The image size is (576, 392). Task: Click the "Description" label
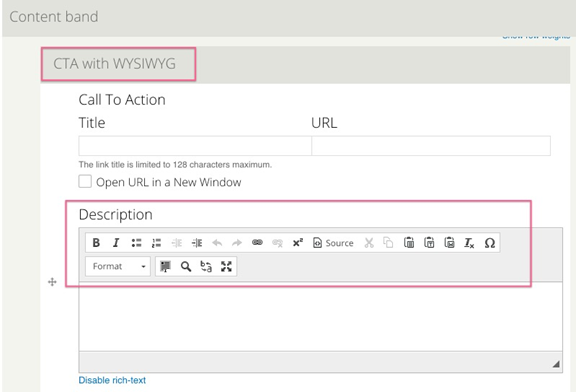pyautogui.click(x=115, y=215)
